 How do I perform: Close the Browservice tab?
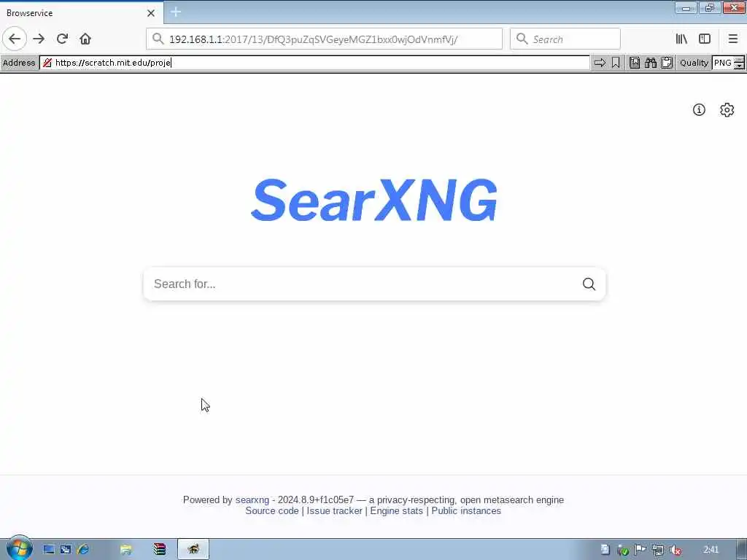(151, 13)
